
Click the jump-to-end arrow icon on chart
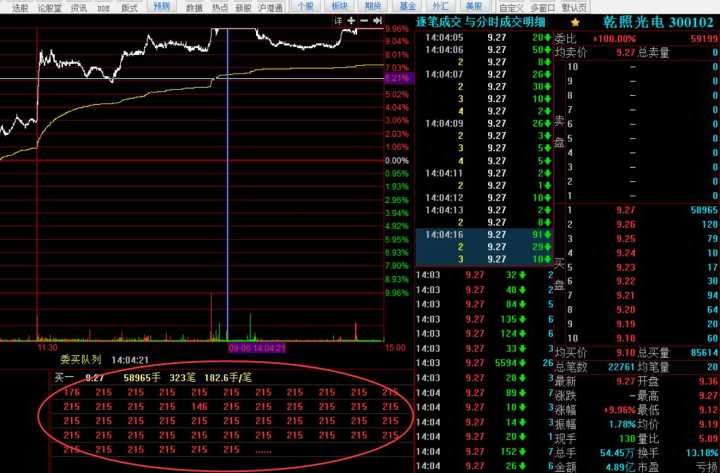(377, 20)
